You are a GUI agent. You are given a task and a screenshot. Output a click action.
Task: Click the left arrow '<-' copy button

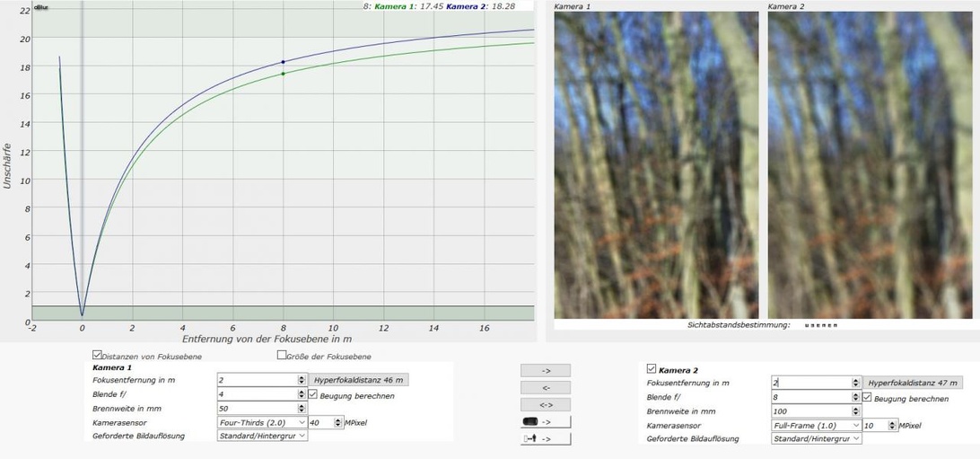pyautogui.click(x=546, y=387)
